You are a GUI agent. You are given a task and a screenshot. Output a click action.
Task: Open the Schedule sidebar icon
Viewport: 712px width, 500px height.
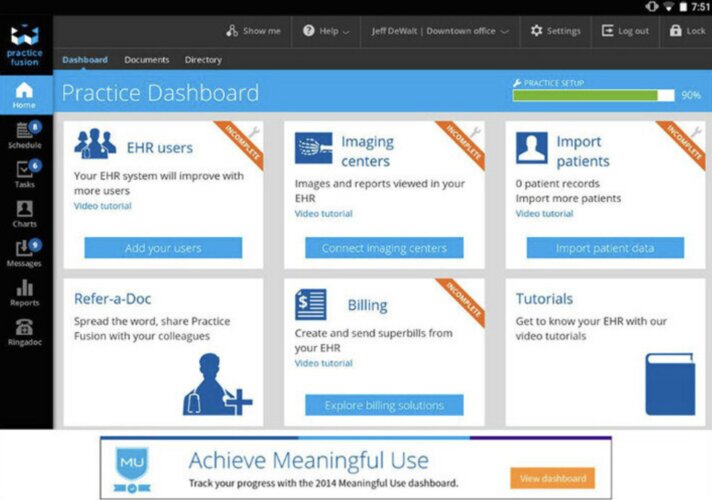click(x=25, y=130)
